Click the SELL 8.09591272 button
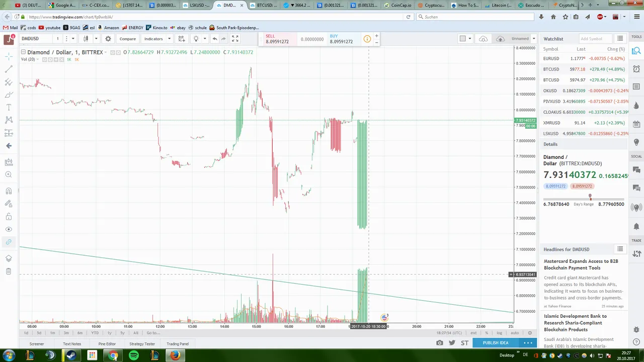Viewport: 644px width, 362px height. point(277,39)
